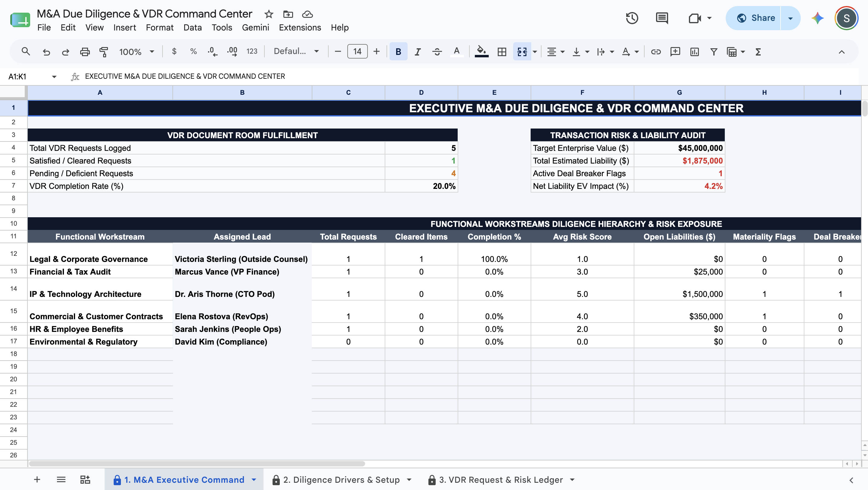Open the Extensions menu
Viewport: 868px width, 490px height.
pyautogui.click(x=300, y=28)
